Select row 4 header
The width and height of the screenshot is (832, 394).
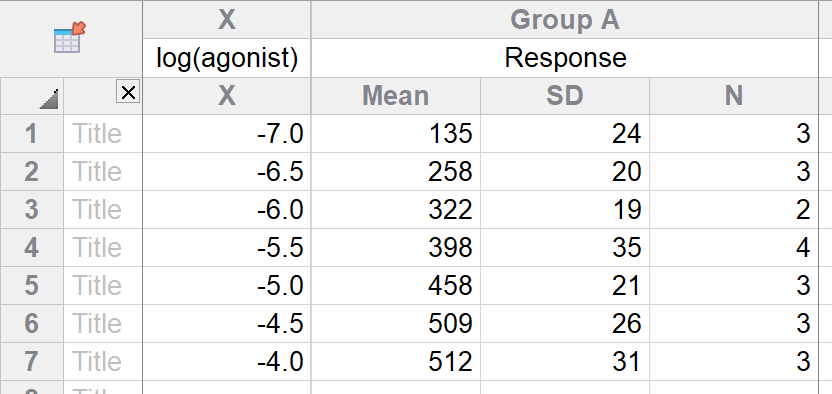click(x=31, y=248)
